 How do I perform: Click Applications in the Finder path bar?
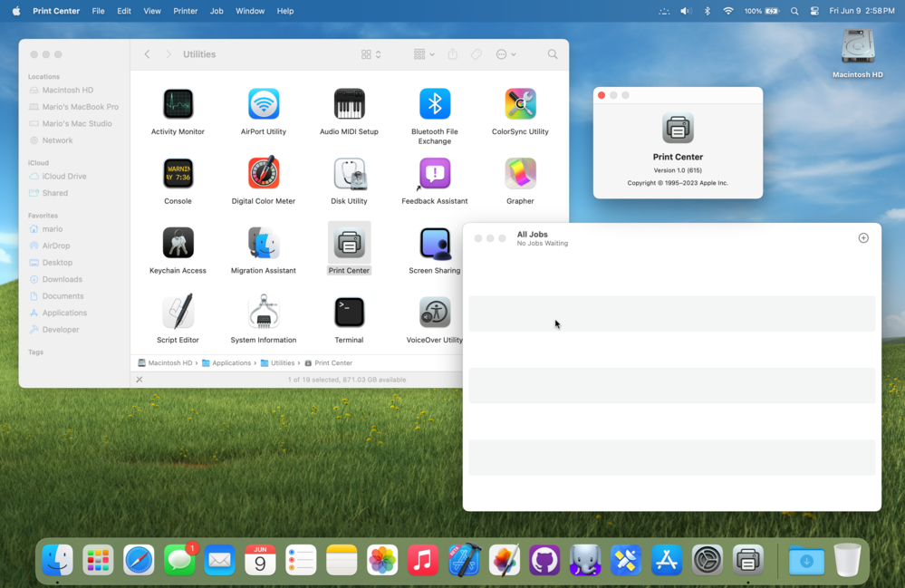226,363
